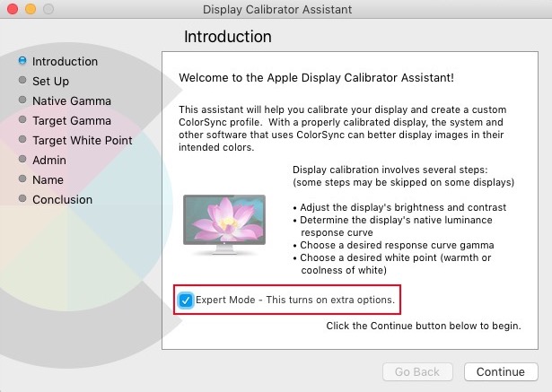Viewport: 552px width, 392px height.
Task: Select the Target Gamma step
Action: [72, 121]
